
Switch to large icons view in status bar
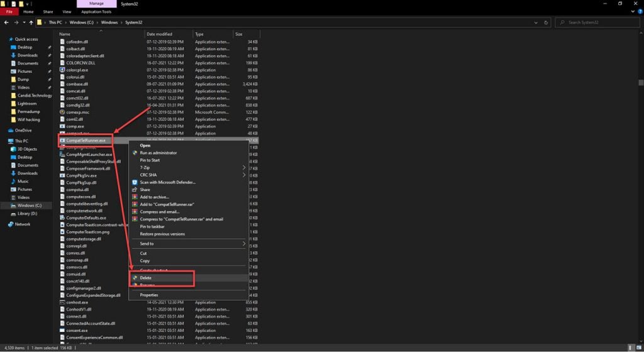(639, 348)
